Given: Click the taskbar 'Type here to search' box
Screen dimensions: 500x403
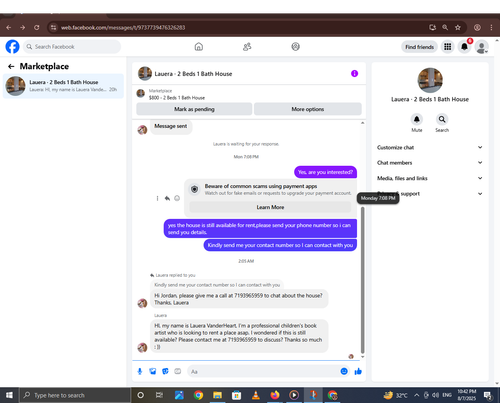Looking at the screenshot, I should 75,395.
